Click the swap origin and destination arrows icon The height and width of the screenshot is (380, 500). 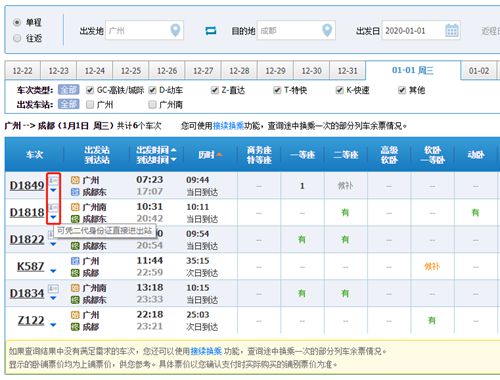(x=210, y=31)
